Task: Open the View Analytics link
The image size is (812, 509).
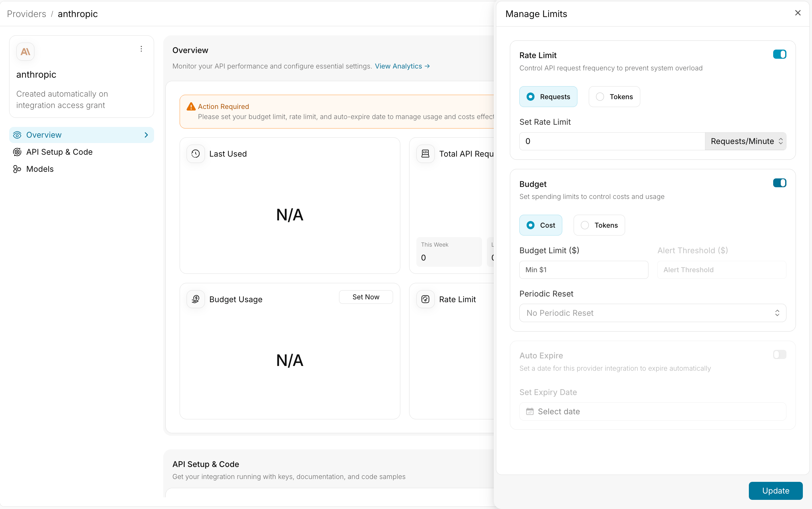Action: point(402,66)
